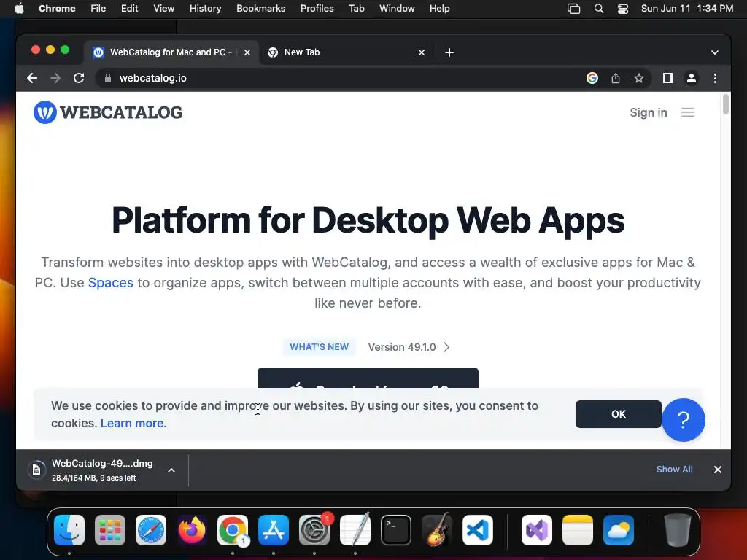This screenshot has height=560, width=747.
Task: Open the Chrome profile icon
Action: click(x=692, y=78)
